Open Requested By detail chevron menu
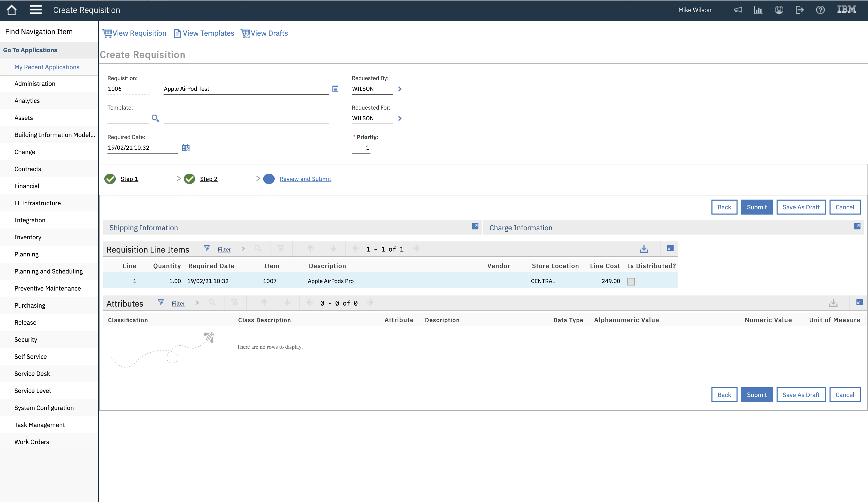The image size is (868, 502). point(400,89)
